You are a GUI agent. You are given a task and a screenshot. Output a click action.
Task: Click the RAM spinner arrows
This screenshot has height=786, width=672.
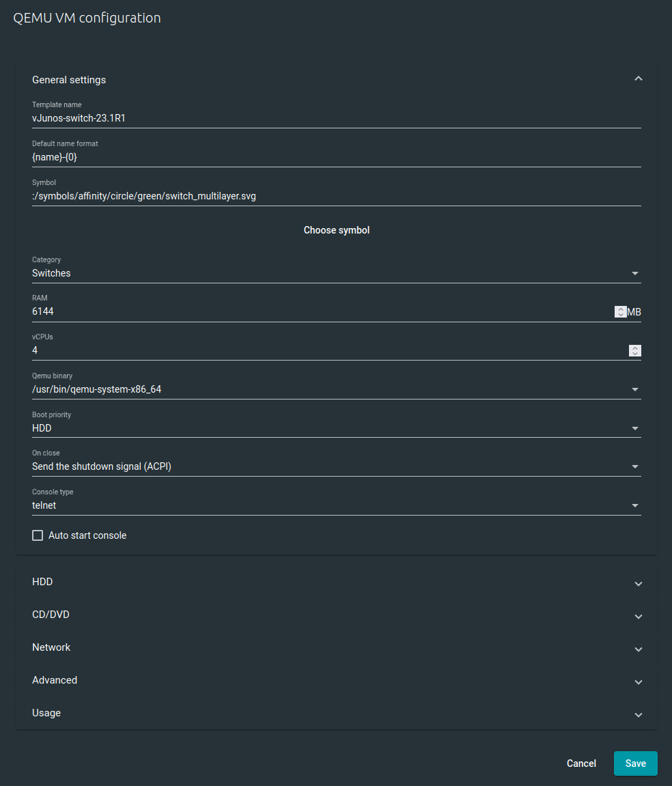620,312
